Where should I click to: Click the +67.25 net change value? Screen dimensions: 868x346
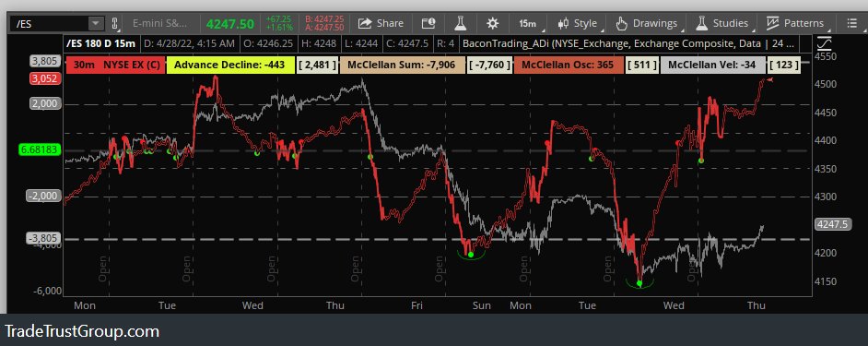tap(278, 19)
